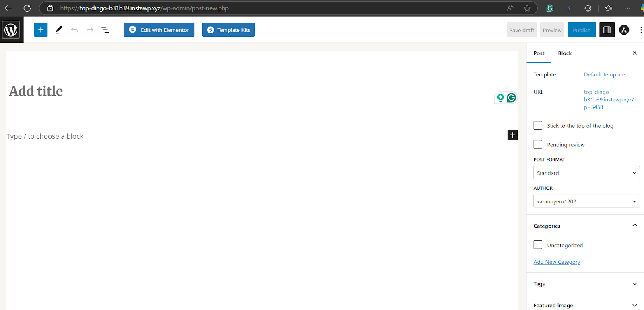Open browser favorites list icon
Screen dimensions: 644x310
[x=609, y=8]
